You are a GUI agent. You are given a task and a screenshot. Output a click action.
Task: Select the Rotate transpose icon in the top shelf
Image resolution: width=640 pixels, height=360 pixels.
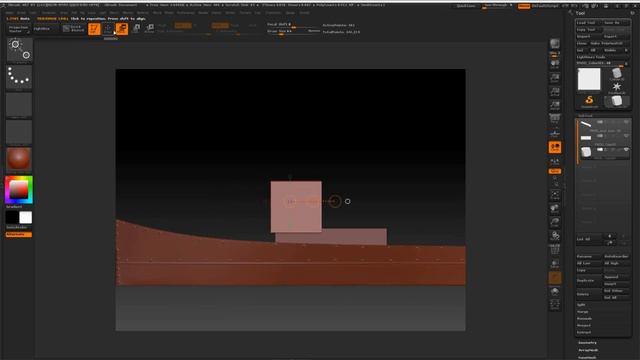point(150,28)
